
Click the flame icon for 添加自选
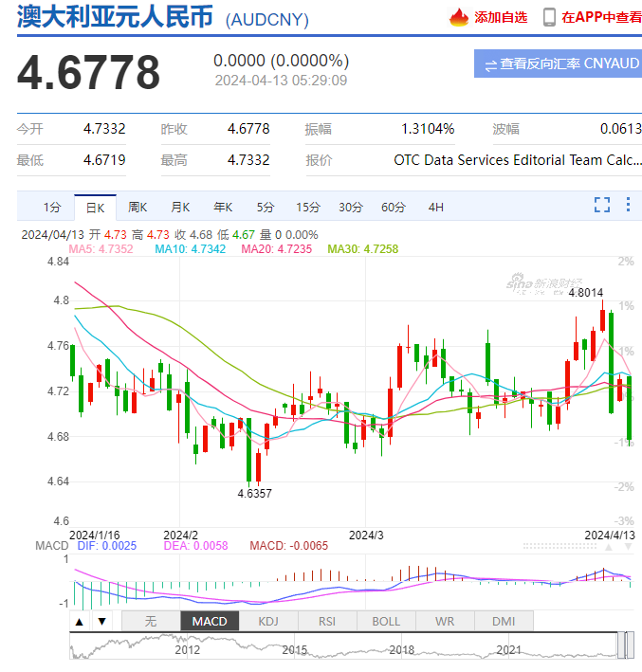tap(459, 16)
